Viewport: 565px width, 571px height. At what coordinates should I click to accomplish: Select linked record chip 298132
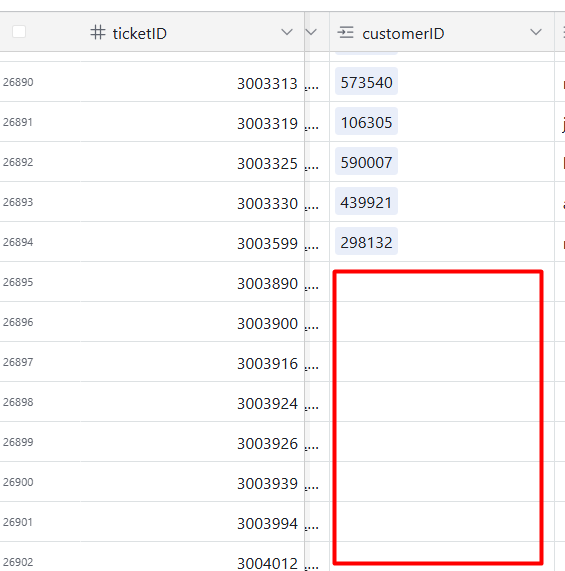coord(366,242)
